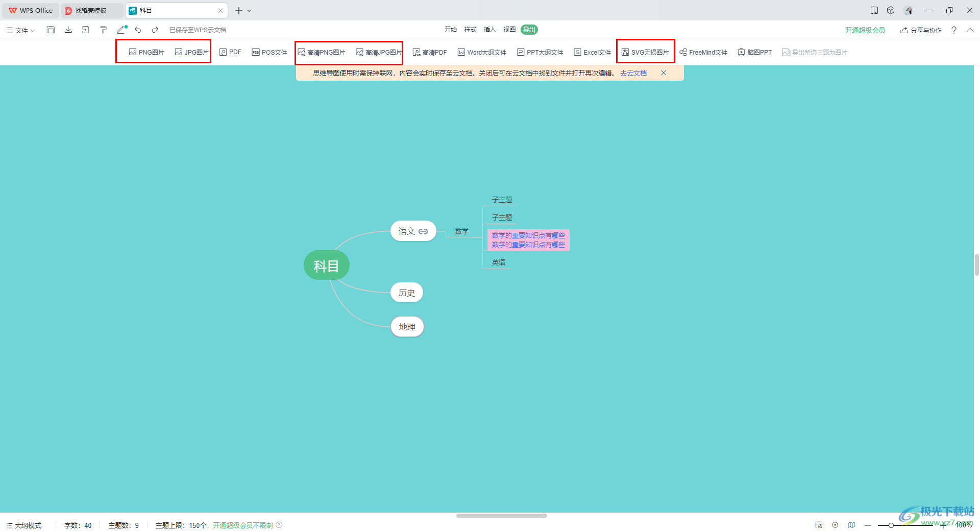Click the download icon in toolbar
This screenshot has height=531, width=980.
pos(68,30)
